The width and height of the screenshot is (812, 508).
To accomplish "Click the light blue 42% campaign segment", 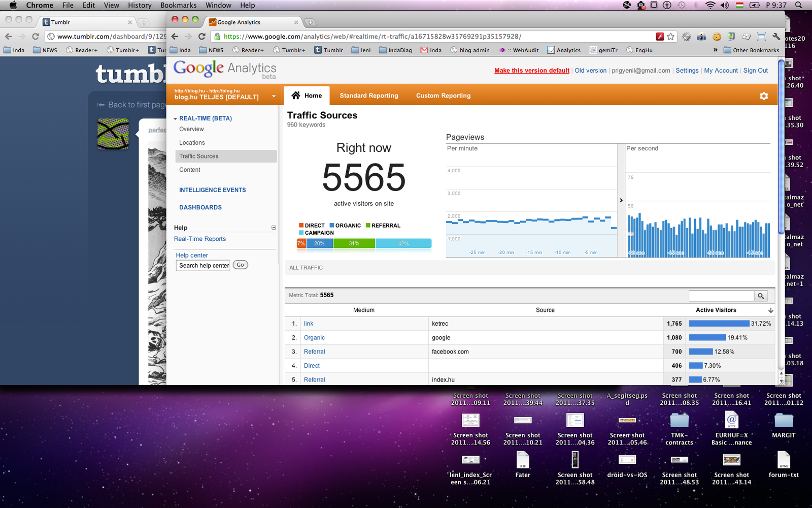I will (403, 243).
